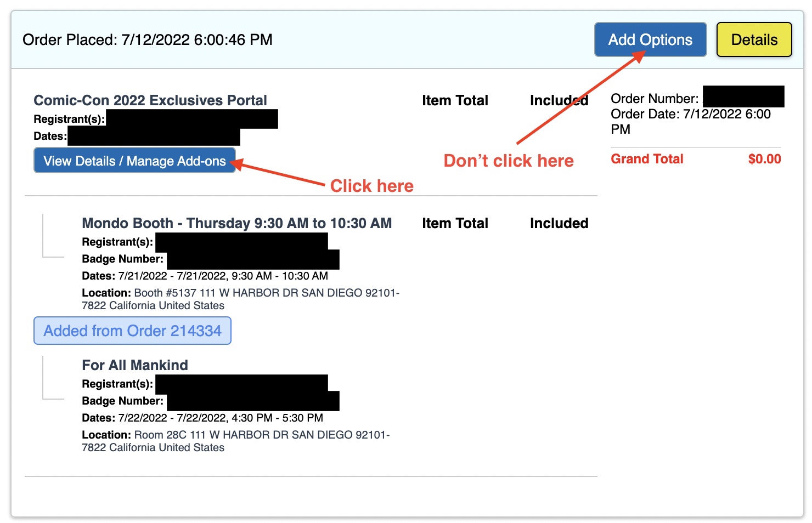Open View Details / Manage Add-ons
The height and width of the screenshot is (523, 812).
coord(134,161)
